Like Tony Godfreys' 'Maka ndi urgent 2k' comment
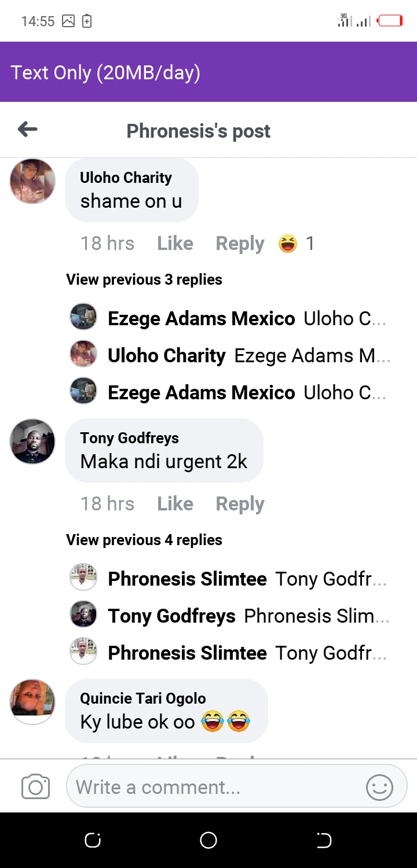This screenshot has height=868, width=417. (175, 504)
